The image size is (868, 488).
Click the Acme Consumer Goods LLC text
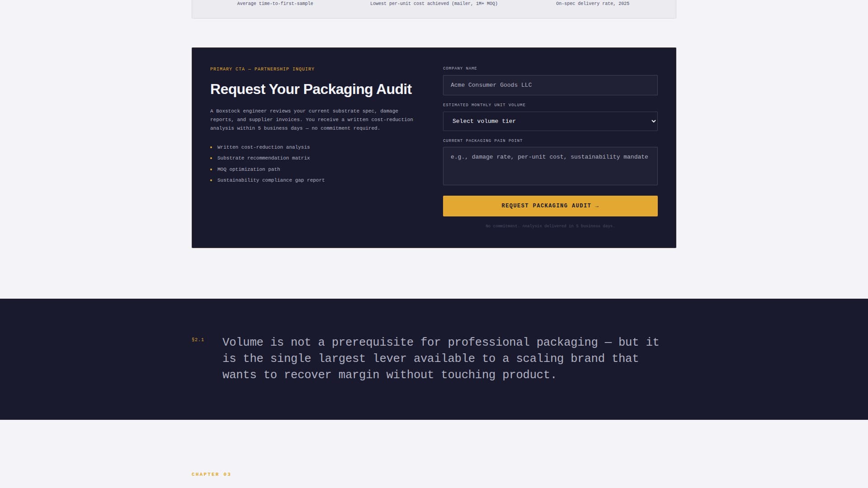tap(491, 85)
